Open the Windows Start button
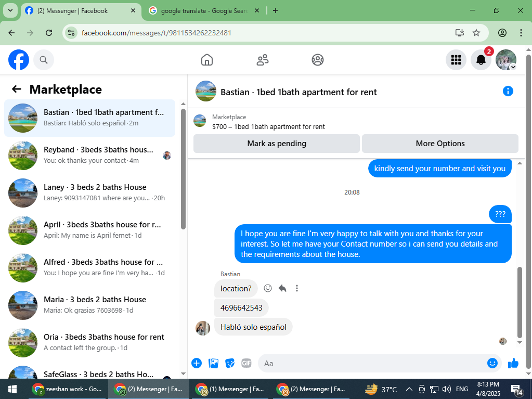 (12, 389)
